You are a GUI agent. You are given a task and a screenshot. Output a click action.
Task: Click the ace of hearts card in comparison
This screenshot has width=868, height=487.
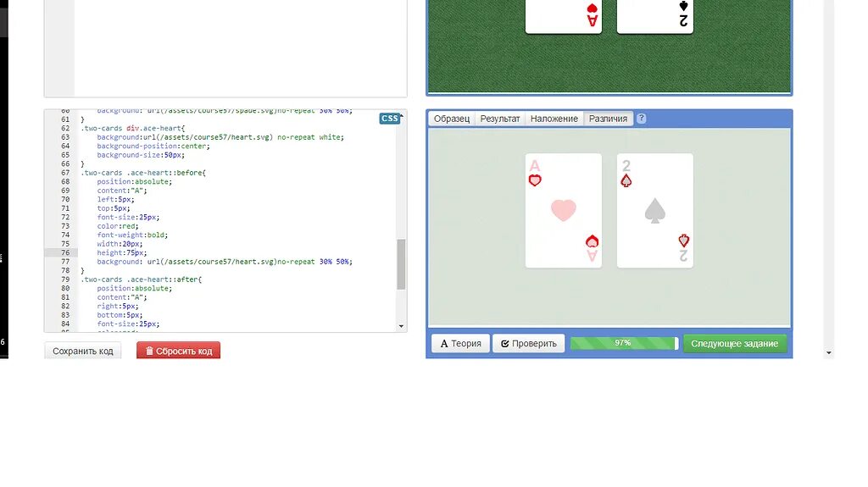(564, 211)
